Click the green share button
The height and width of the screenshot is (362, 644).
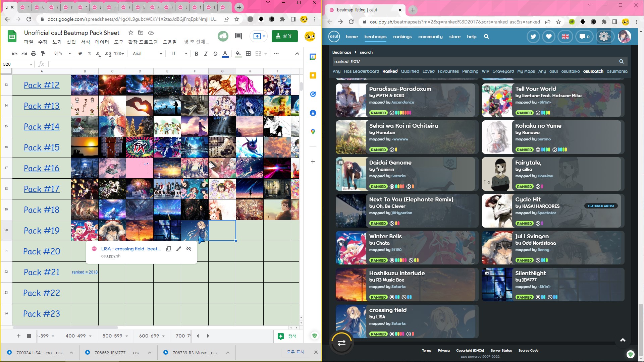(284, 36)
